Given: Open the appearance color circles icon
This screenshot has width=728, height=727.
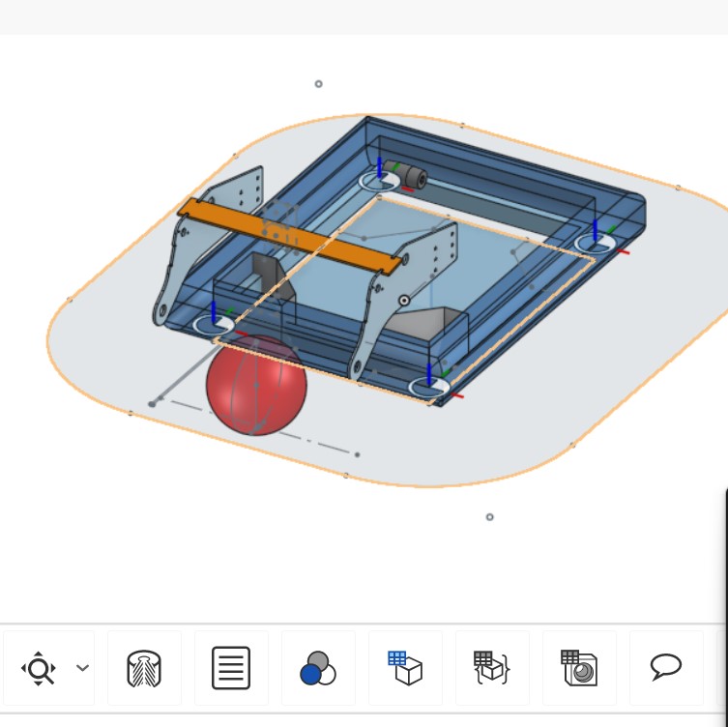Looking at the screenshot, I should [x=318, y=668].
